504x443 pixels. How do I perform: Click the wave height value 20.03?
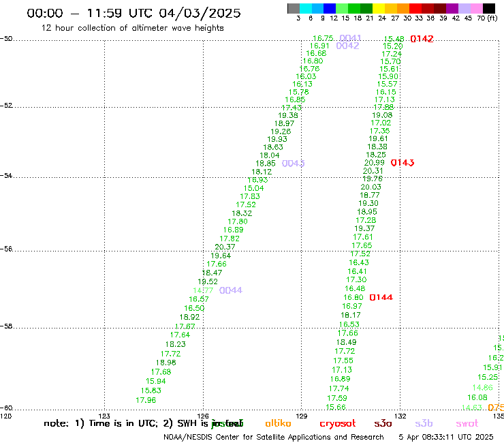click(x=371, y=187)
